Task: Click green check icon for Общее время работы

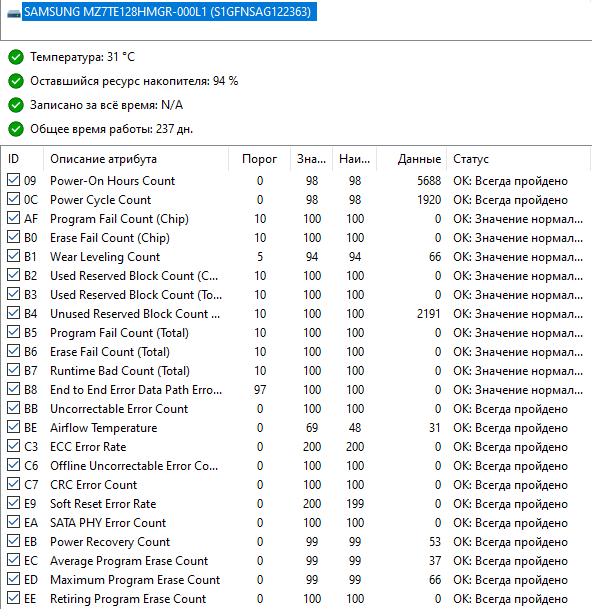Action: point(16,129)
